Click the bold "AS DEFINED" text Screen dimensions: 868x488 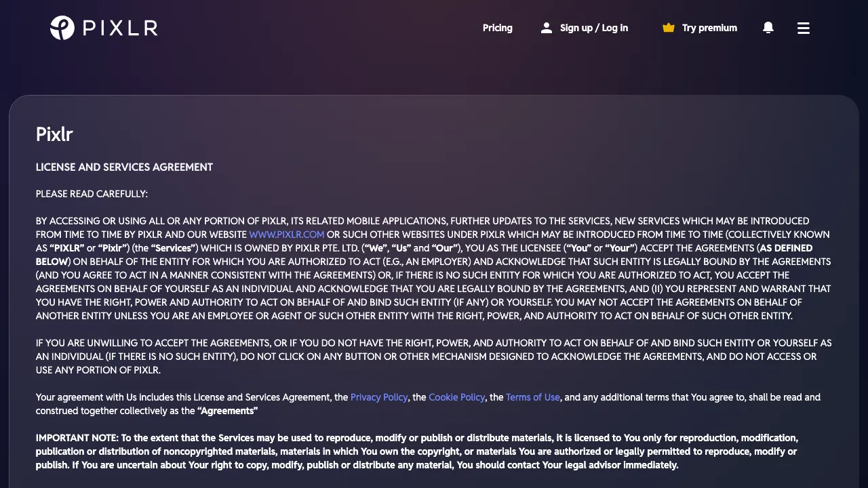click(786, 248)
